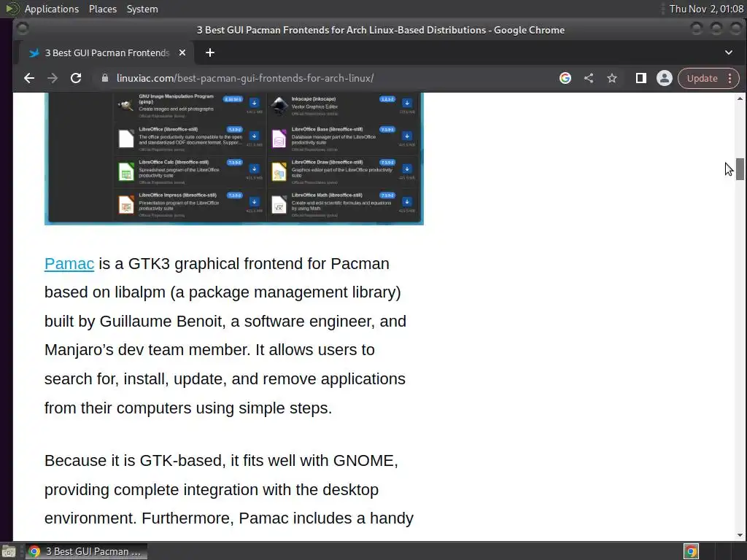Open the Places menu

[103, 9]
